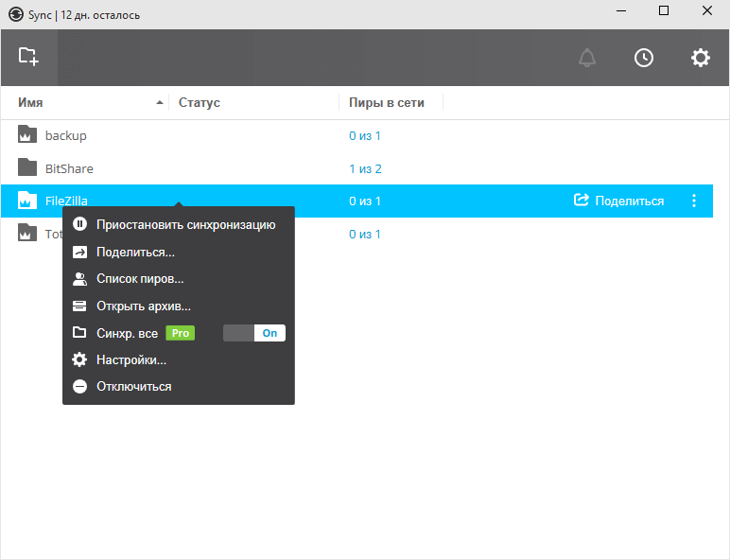Open peers link 0 из 1 for FileZilla
The width and height of the screenshot is (730, 560).
(x=365, y=201)
